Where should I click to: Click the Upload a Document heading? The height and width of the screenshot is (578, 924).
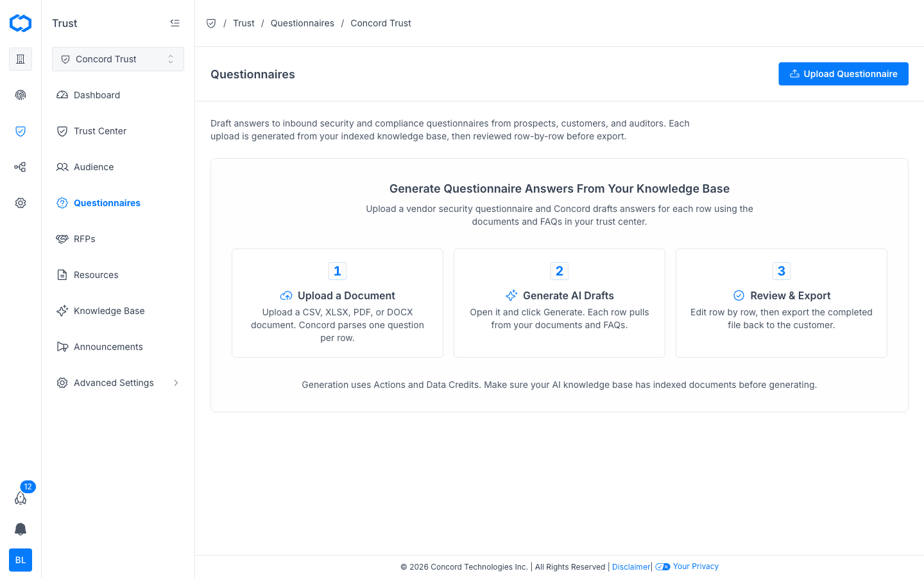[x=346, y=295]
